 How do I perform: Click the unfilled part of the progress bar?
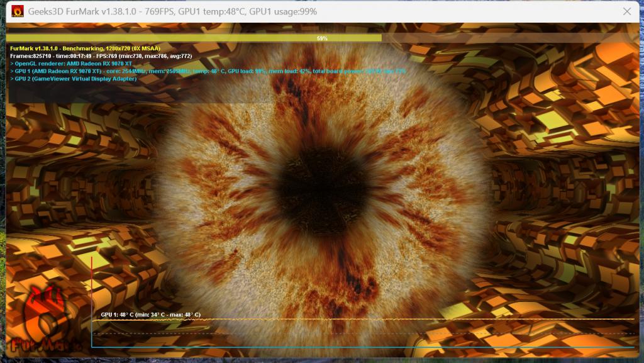(509, 38)
